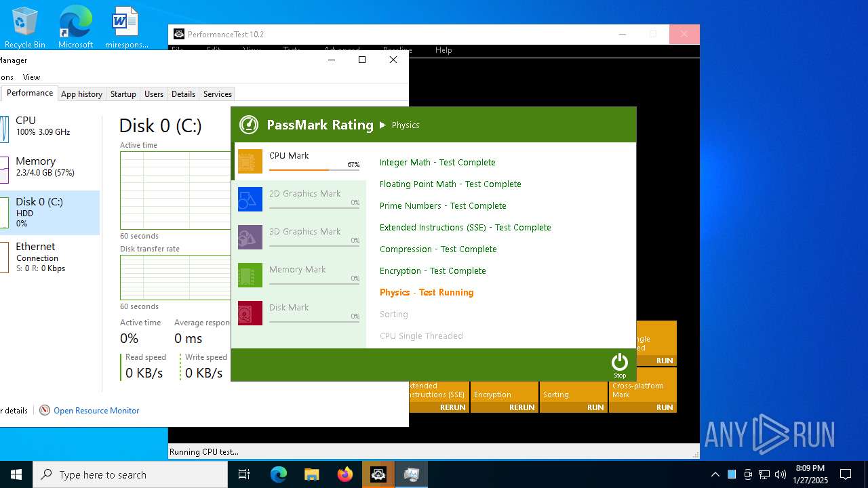This screenshot has height=488, width=868.
Task: Switch to the Details tab
Action: click(x=183, y=94)
